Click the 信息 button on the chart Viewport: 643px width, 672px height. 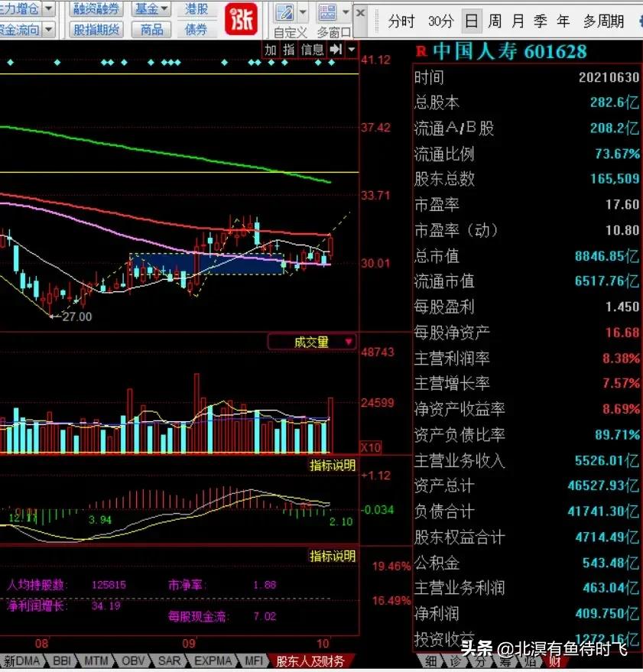[x=312, y=50]
